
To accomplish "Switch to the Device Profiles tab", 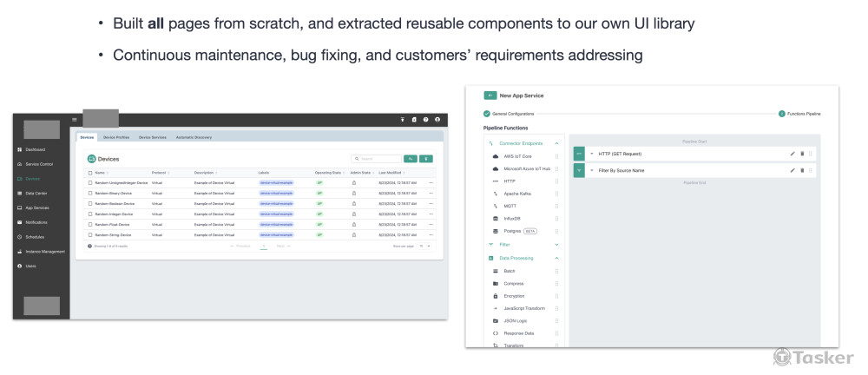I will 116,137.
